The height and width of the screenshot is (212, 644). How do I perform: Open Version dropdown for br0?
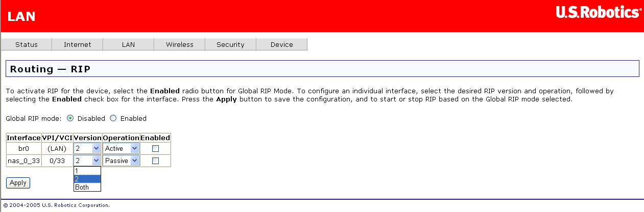[87, 148]
